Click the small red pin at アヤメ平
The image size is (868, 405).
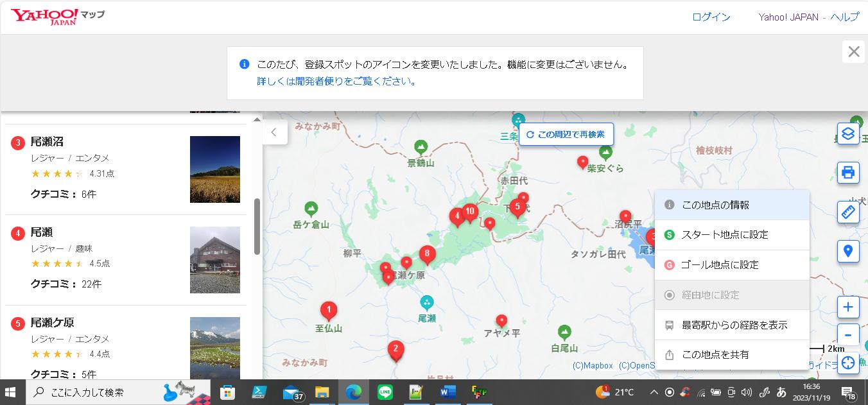click(501, 320)
